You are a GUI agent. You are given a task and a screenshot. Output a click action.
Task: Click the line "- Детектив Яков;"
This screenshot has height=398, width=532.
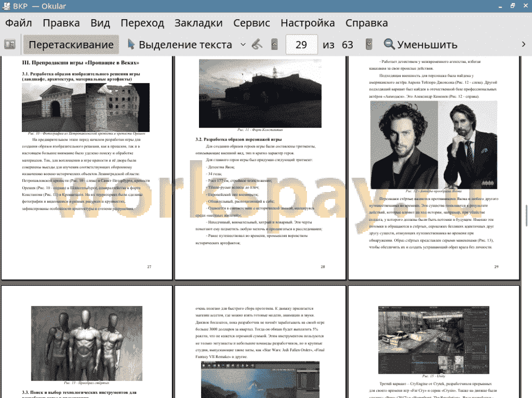220,167
